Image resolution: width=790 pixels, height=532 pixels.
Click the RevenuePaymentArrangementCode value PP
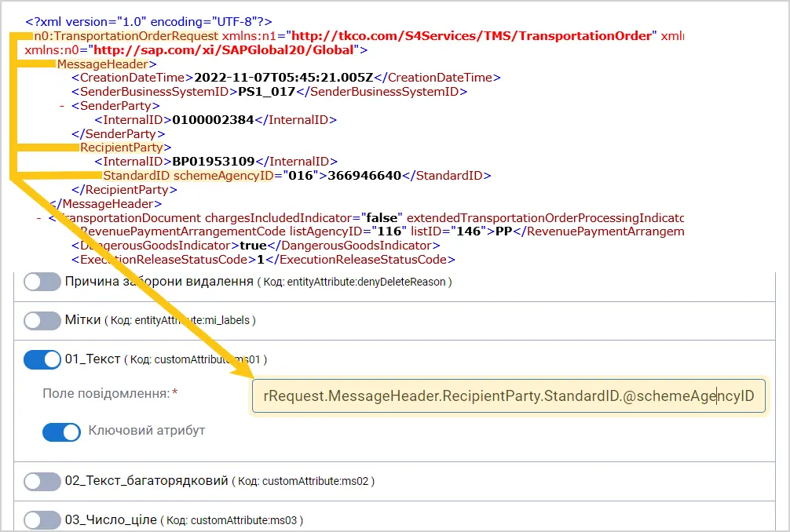pyautogui.click(x=504, y=231)
